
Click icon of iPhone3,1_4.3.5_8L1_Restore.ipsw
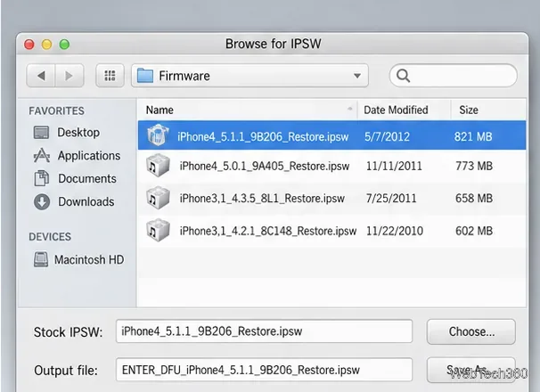(158, 198)
